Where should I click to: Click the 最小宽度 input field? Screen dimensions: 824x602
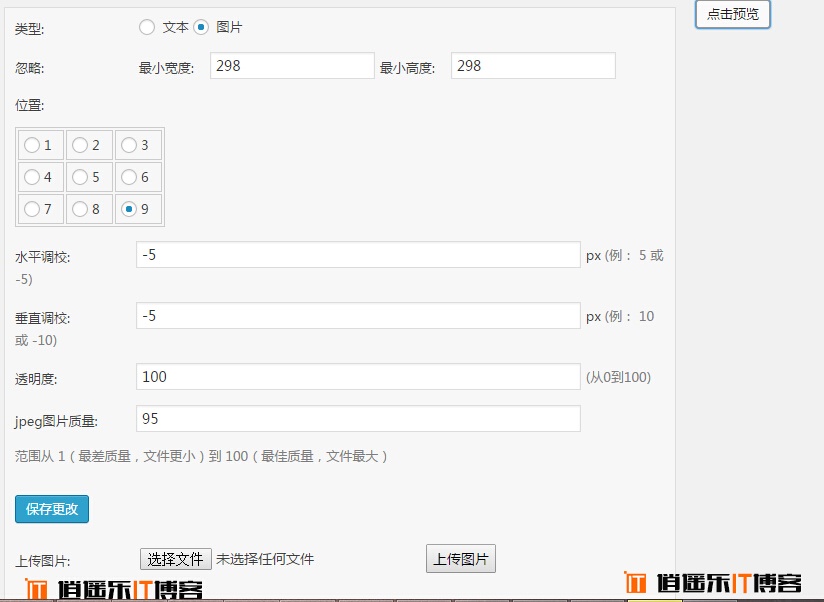click(292, 66)
